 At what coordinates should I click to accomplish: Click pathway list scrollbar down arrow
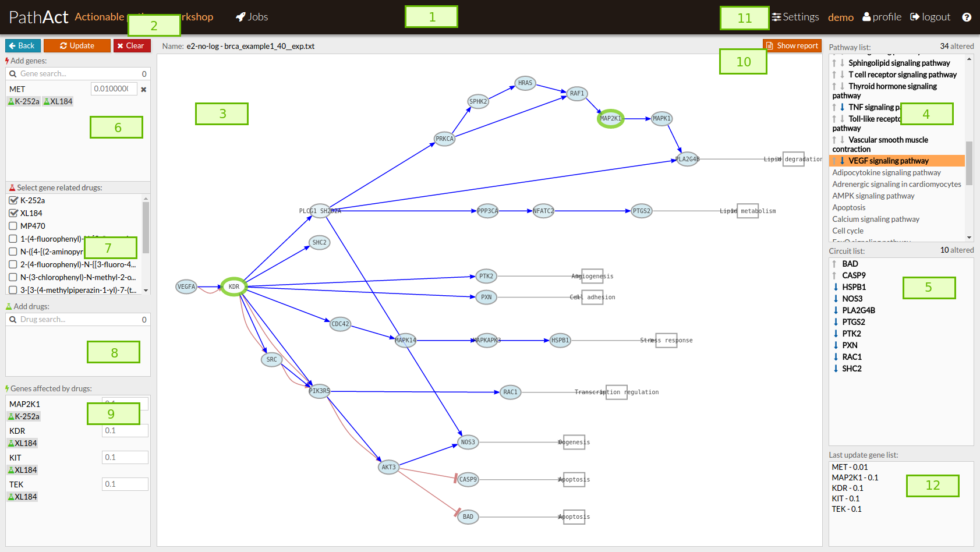(969, 238)
